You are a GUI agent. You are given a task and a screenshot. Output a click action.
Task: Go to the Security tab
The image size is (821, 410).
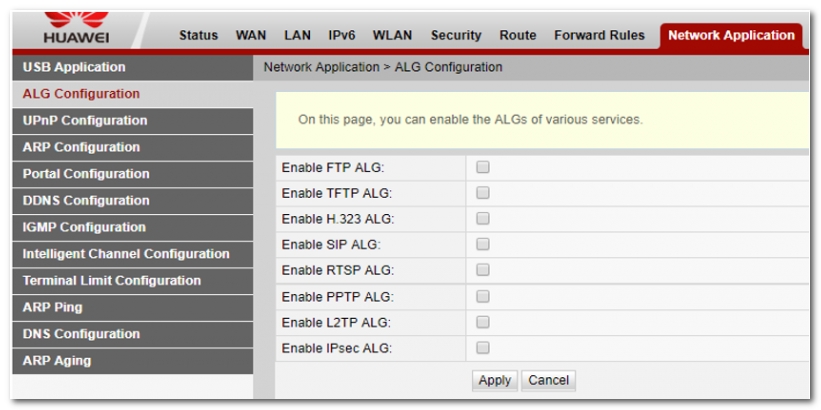[456, 35]
